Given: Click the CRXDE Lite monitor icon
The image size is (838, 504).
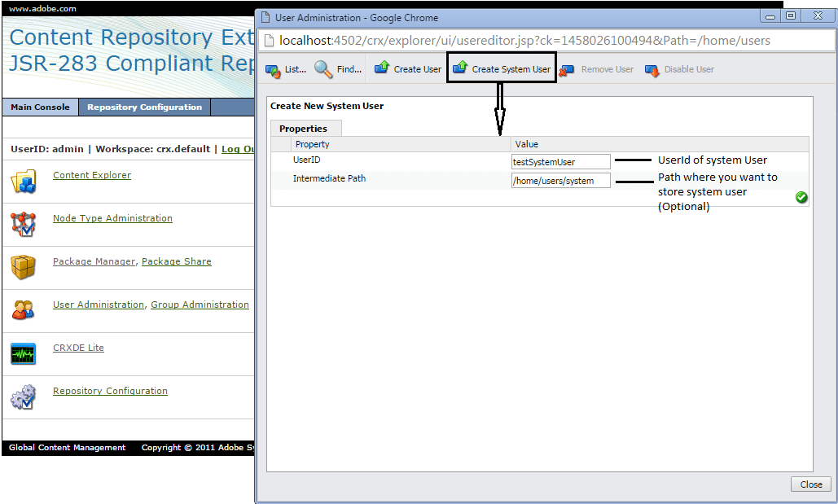Looking at the screenshot, I should click(24, 353).
